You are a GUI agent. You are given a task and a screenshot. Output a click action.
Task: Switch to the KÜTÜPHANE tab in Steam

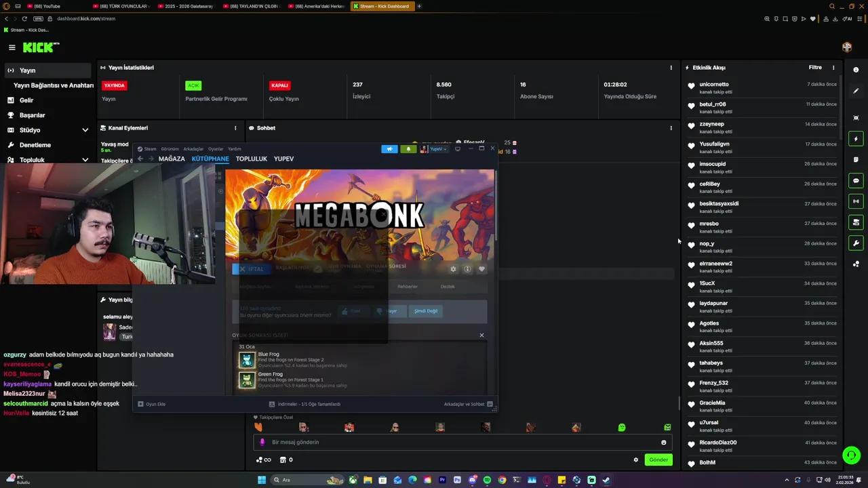click(210, 159)
